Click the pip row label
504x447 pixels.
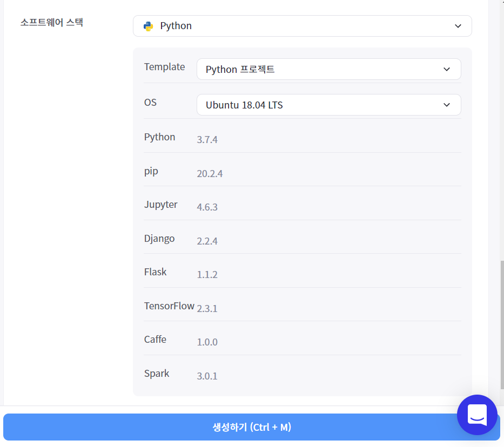[151, 171]
